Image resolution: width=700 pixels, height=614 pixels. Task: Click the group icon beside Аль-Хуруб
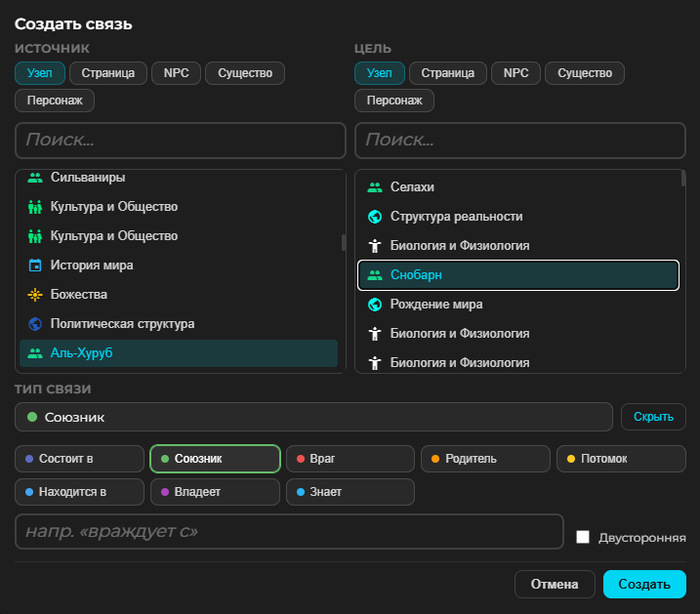pos(35,353)
